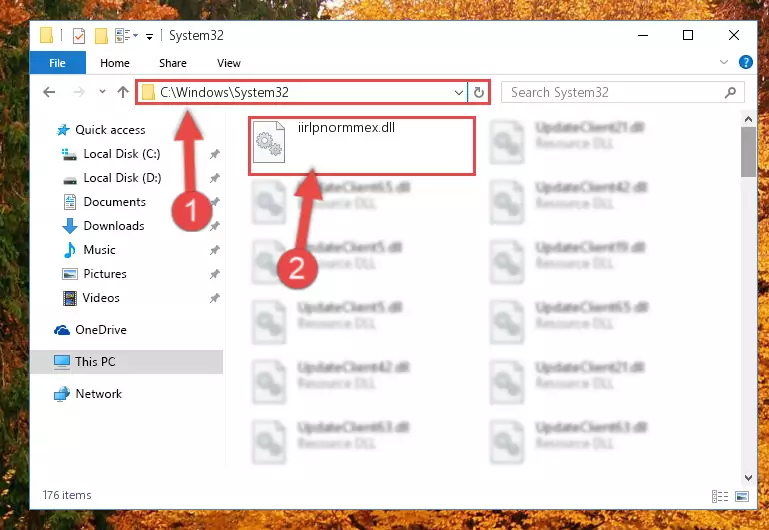Image resolution: width=769 pixels, height=530 pixels.
Task: Open Videos in sidebar
Action: click(x=101, y=298)
